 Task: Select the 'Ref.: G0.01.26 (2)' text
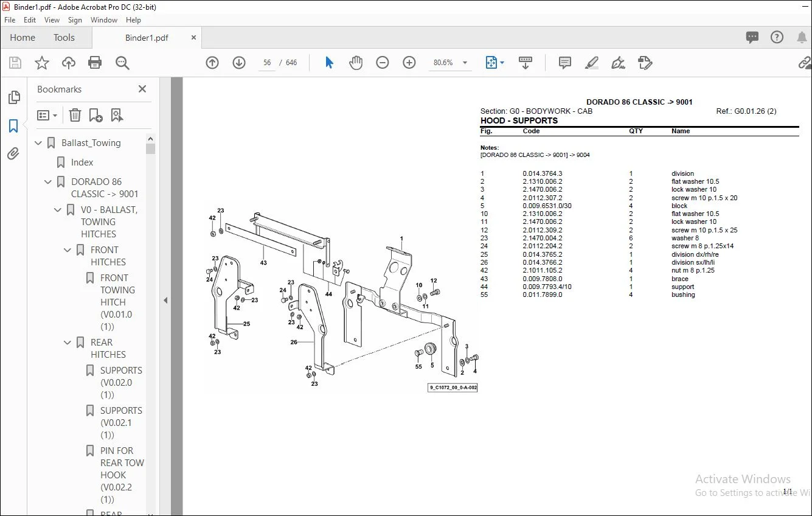coord(746,111)
